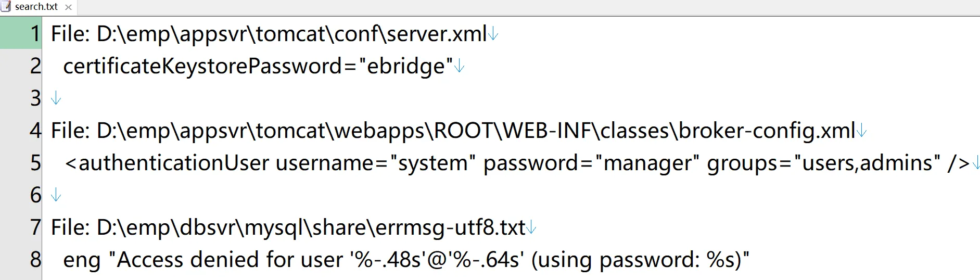
Task: Close the search.txt tab
Action: [68, 7]
